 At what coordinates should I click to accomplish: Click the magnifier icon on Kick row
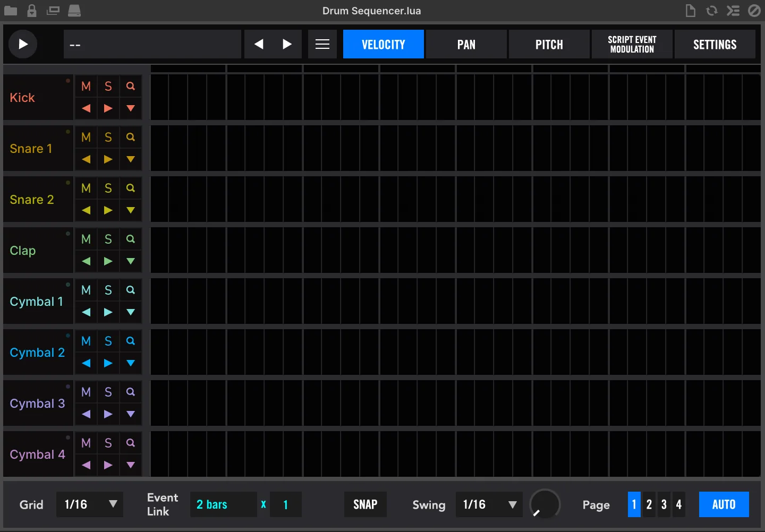(x=131, y=86)
